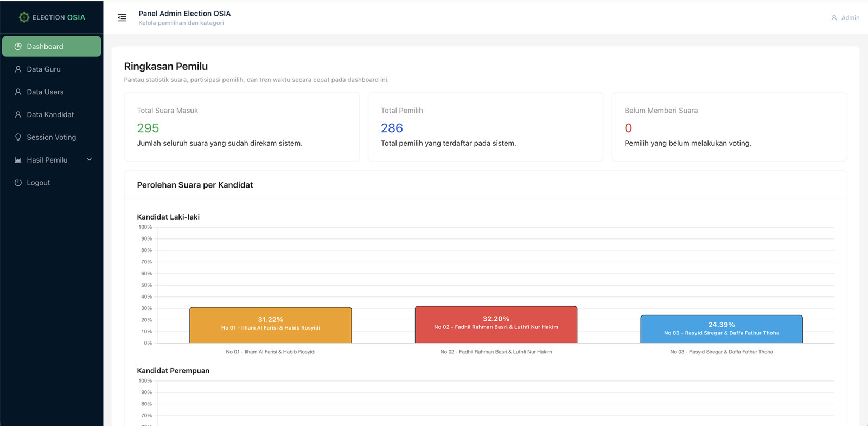The width and height of the screenshot is (868, 426).
Task: Toggle the sidebar collapse hamburger icon
Action: (122, 18)
